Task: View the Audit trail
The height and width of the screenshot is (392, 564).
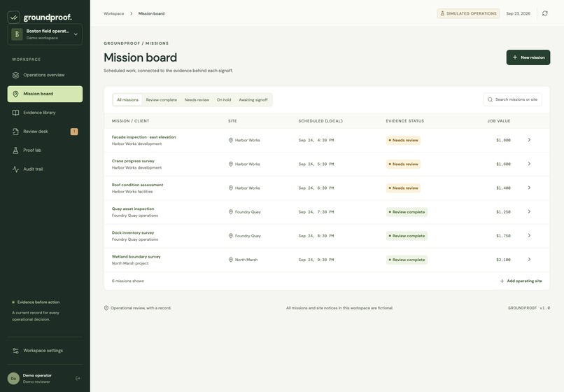Action: [x=45, y=169]
